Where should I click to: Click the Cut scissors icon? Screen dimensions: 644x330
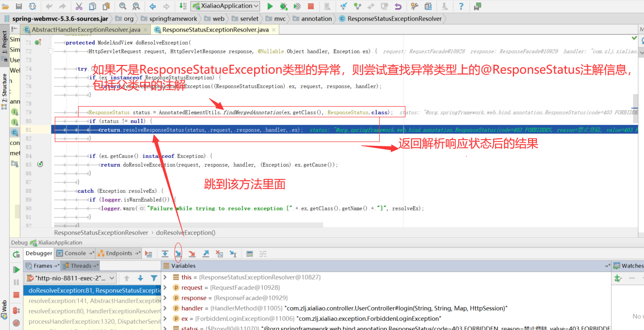(79, 6)
